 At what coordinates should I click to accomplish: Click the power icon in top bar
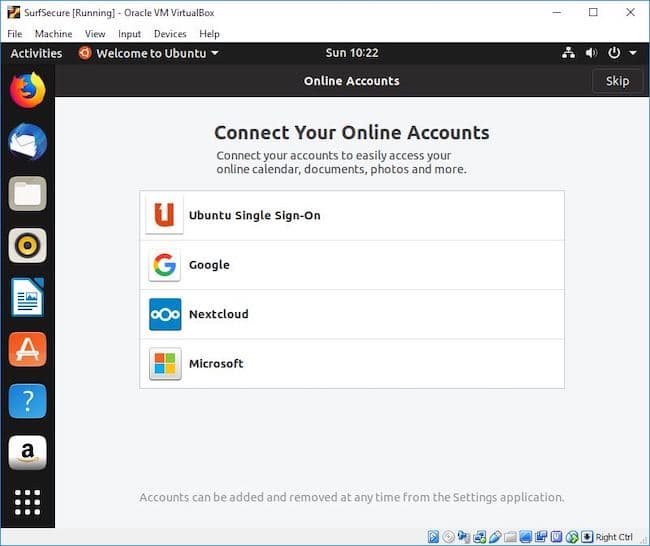(614, 53)
